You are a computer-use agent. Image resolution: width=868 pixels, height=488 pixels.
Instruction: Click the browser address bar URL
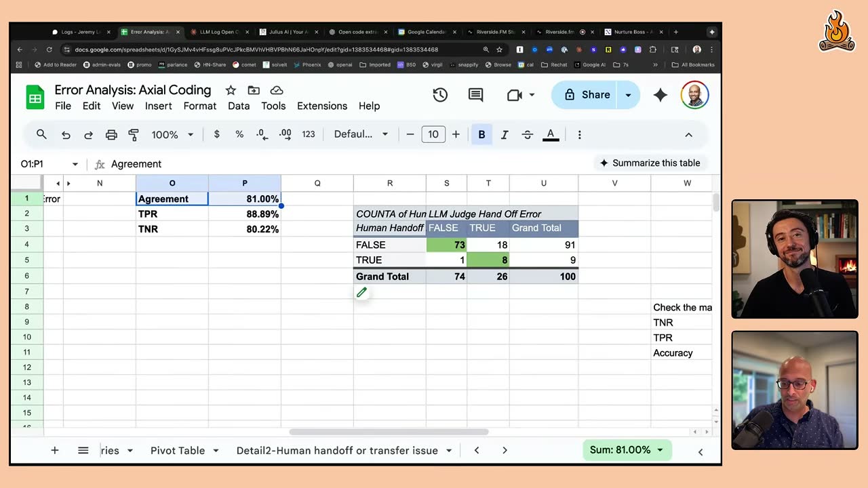click(x=256, y=49)
